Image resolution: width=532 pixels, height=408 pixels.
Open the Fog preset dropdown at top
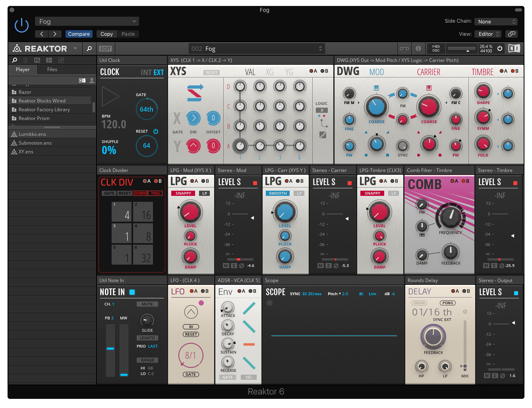(x=87, y=21)
